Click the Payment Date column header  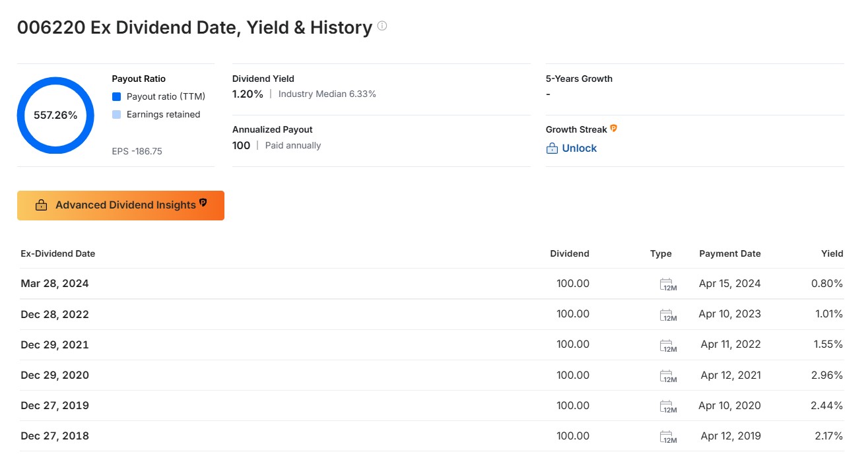[729, 253]
